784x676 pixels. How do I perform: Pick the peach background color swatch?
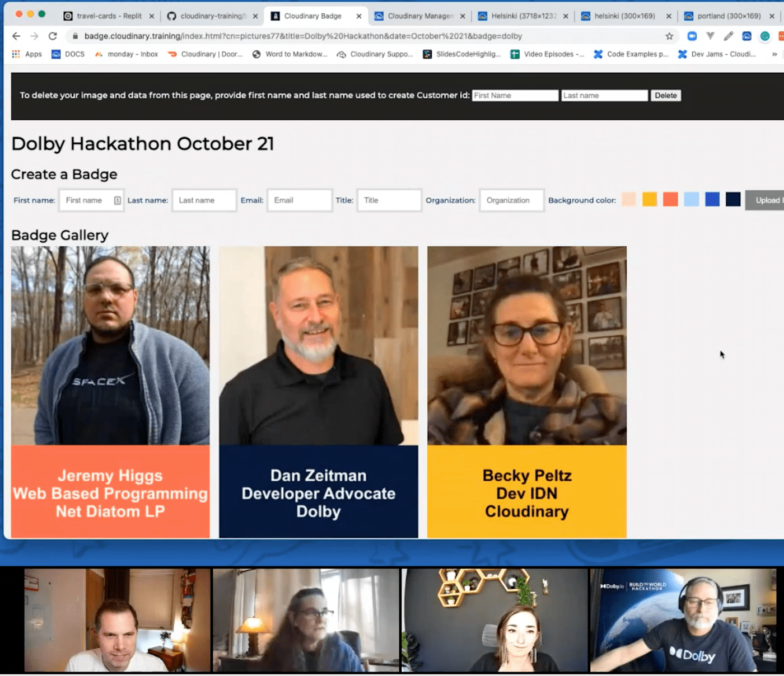pyautogui.click(x=629, y=199)
